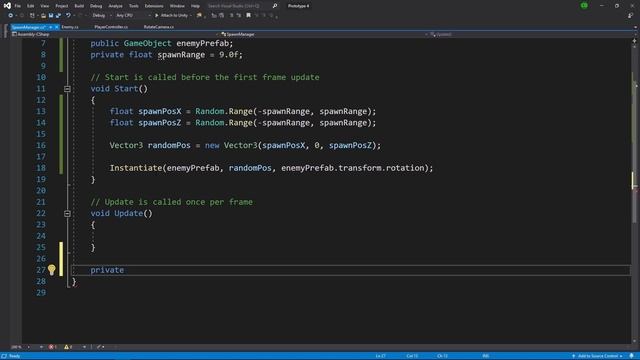Click the code cleanup brush icon
Viewport: 640px width, 360px height.
point(99,347)
